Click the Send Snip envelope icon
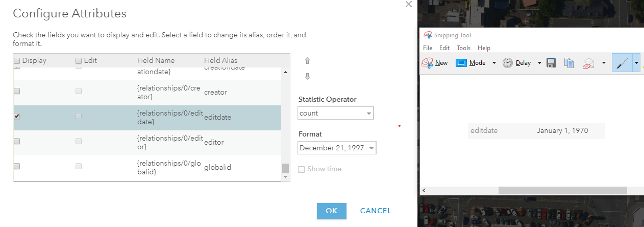This screenshot has height=227, width=644. pyautogui.click(x=588, y=63)
